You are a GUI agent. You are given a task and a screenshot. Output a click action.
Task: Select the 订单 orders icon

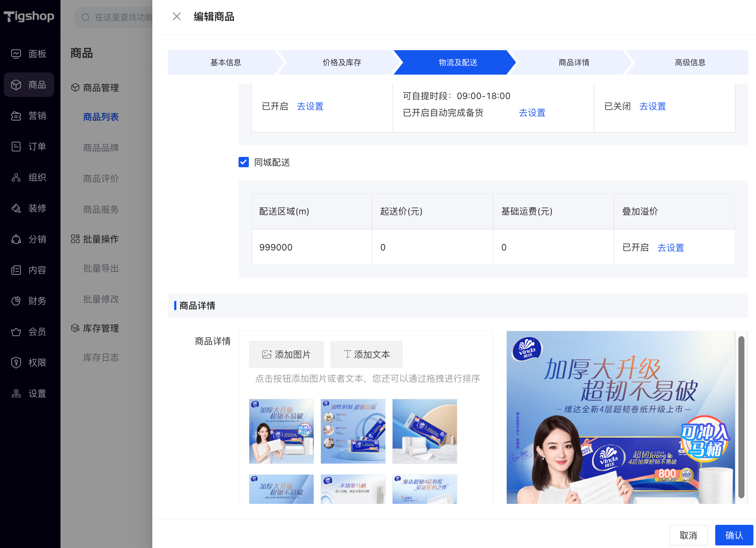tap(16, 147)
